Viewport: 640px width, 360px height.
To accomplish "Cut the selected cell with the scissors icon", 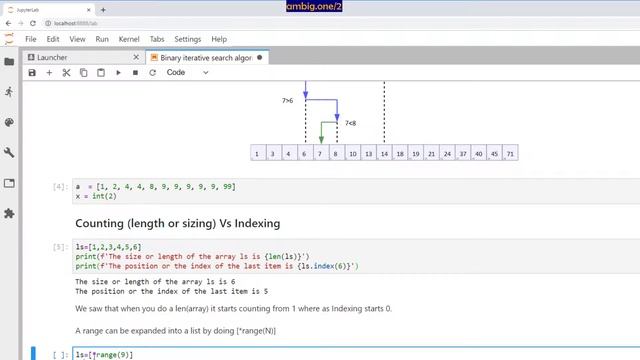I will point(66,73).
